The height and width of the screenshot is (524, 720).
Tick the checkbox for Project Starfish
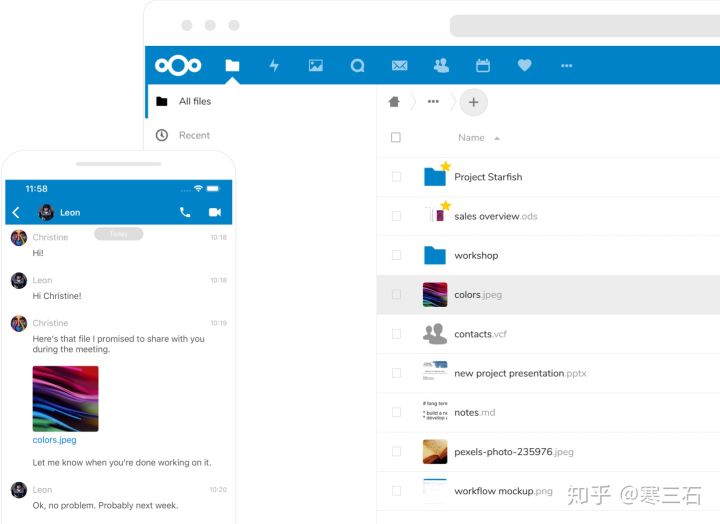pyautogui.click(x=396, y=177)
